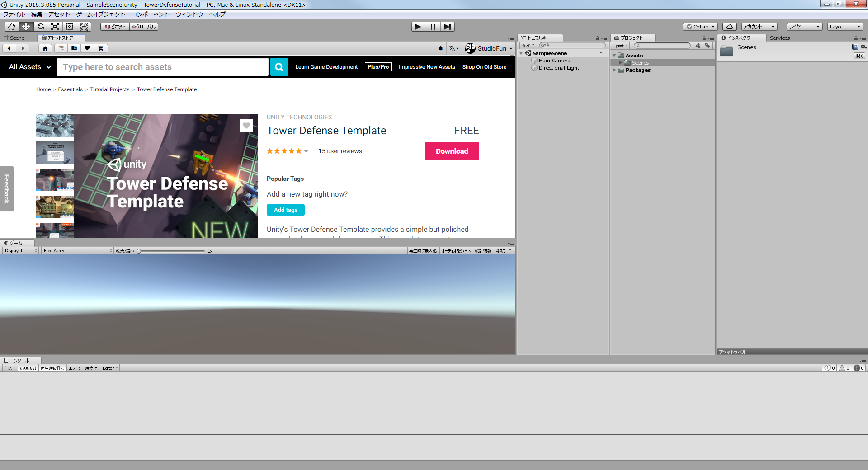Select the Move tool in the toolbar

pyautogui.click(x=26, y=27)
